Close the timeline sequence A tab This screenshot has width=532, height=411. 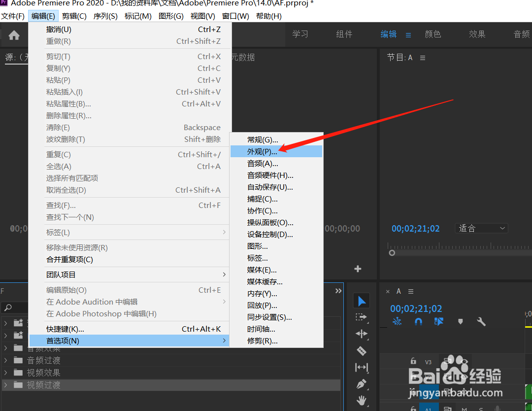(x=388, y=292)
